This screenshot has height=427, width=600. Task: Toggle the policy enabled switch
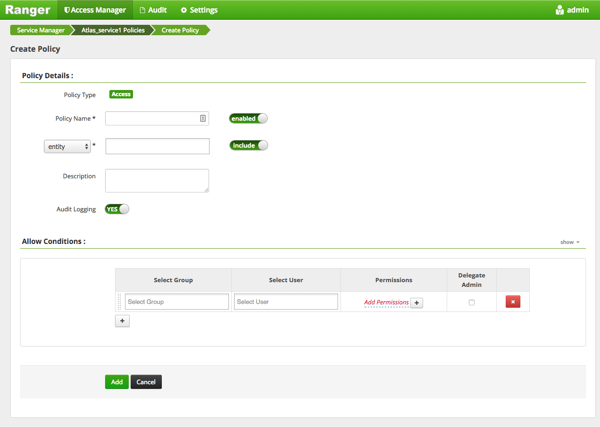point(248,118)
